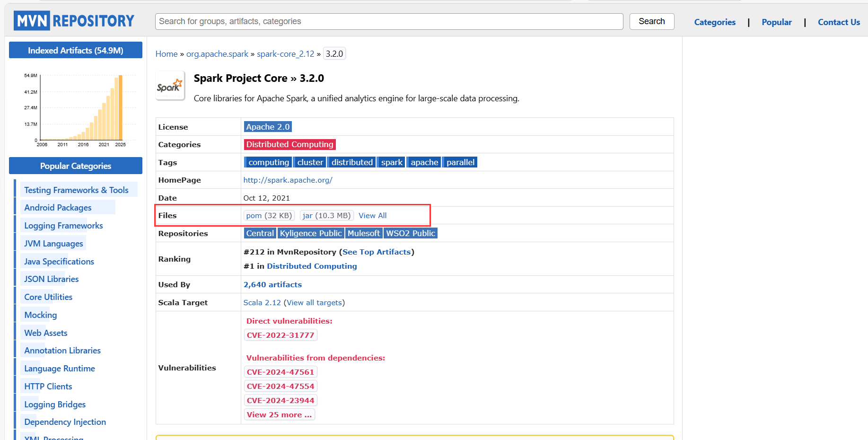Image resolution: width=868 pixels, height=440 pixels.
Task: Click the Popular Categories header
Action: pyautogui.click(x=76, y=166)
